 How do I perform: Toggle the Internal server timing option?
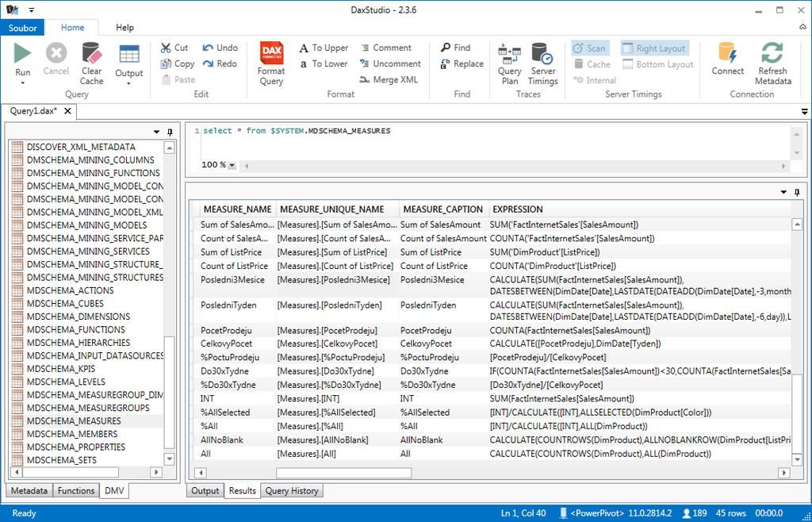(x=595, y=80)
